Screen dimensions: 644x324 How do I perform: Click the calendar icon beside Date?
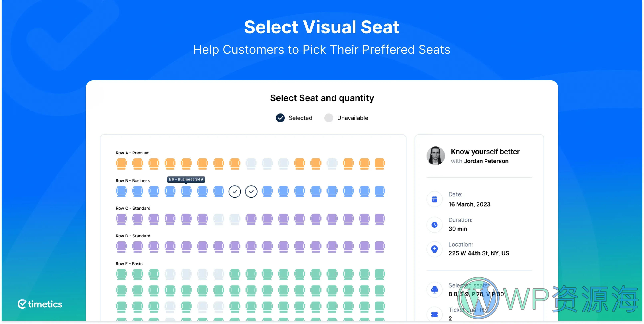coord(435,199)
